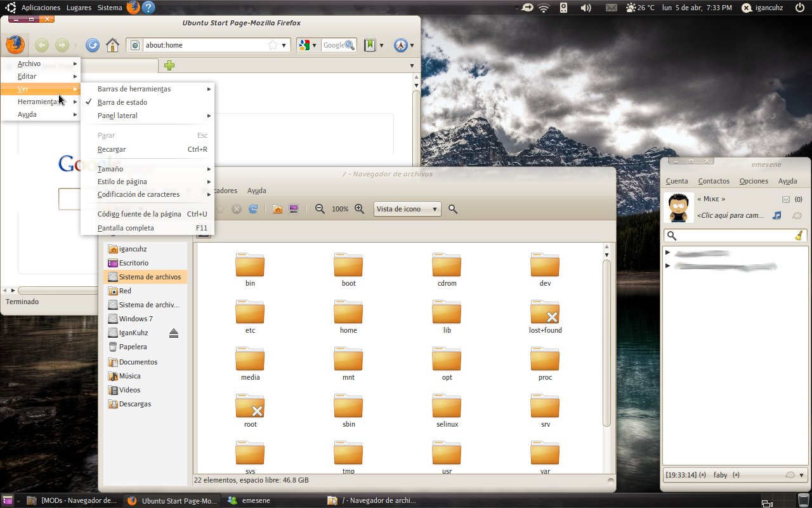Screen dimensions: 812x508
Task: Click the computer icon in file browser toolbar
Action: pos(294,209)
